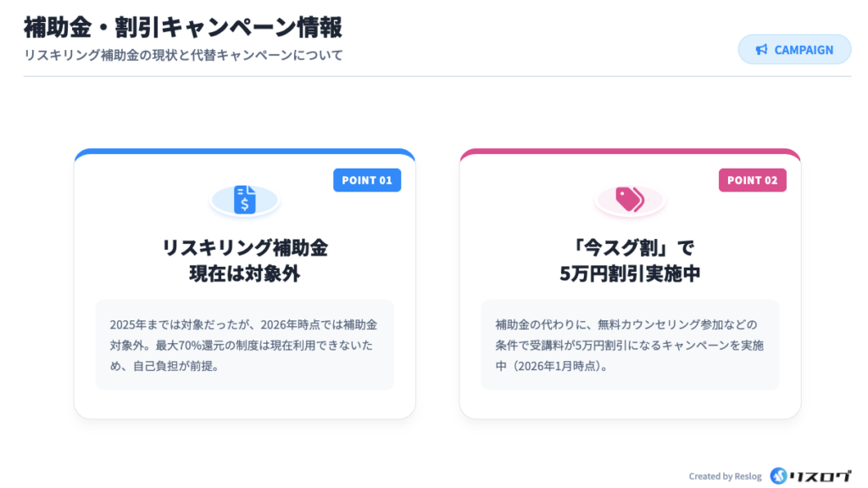Click the megaphone icon in the CAMPAIGN badge

coord(761,50)
